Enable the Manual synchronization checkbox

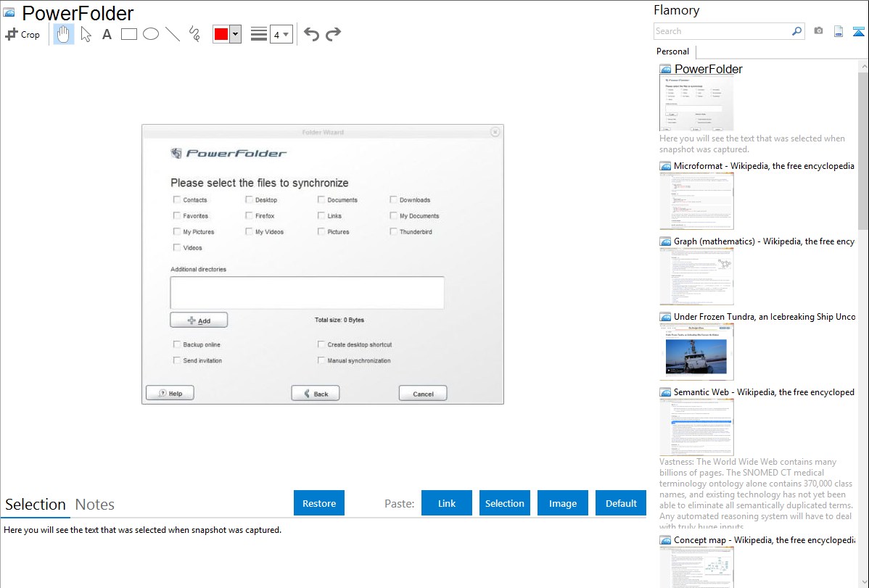pos(321,360)
